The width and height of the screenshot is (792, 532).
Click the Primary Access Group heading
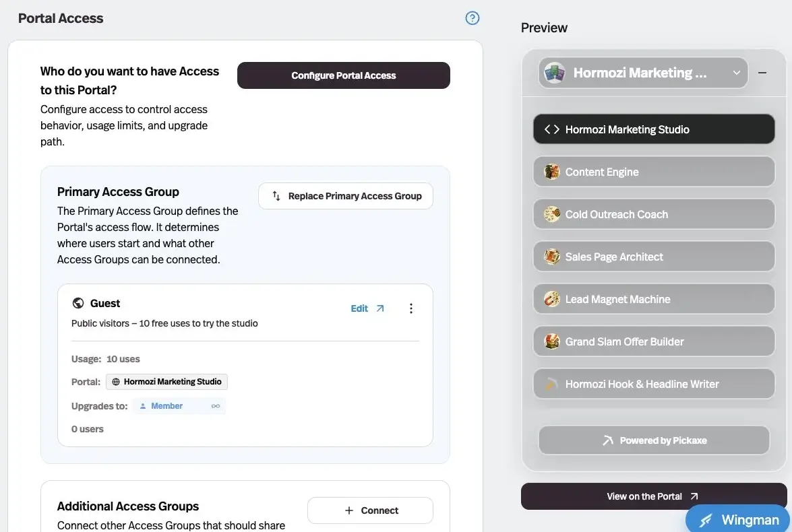point(118,192)
